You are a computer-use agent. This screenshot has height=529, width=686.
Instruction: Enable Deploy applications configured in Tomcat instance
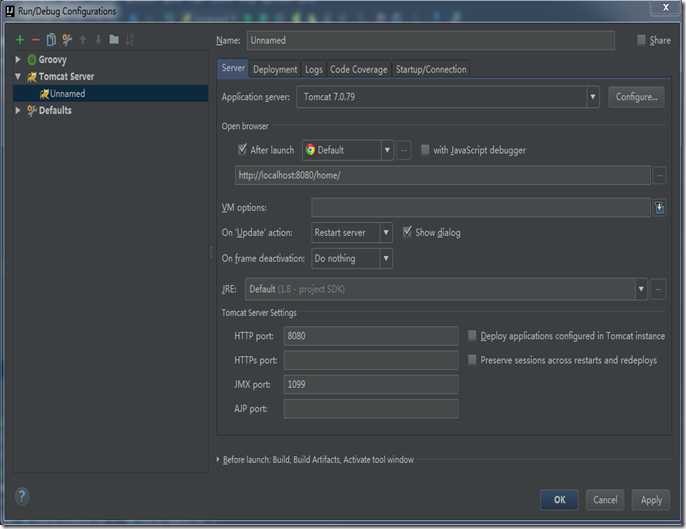(472, 336)
